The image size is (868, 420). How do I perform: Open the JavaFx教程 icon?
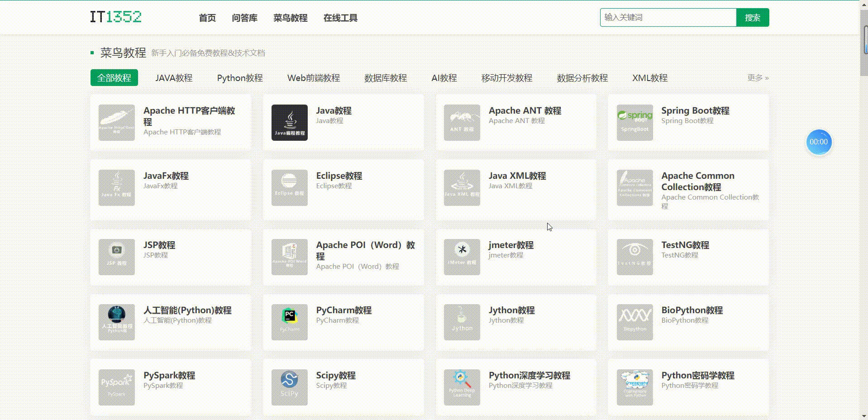point(117,188)
